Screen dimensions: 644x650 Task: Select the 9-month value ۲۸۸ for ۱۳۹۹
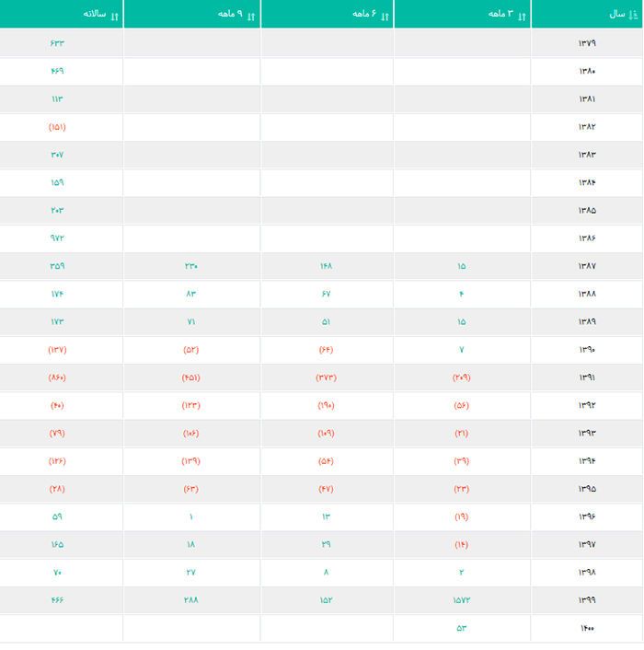point(191,600)
